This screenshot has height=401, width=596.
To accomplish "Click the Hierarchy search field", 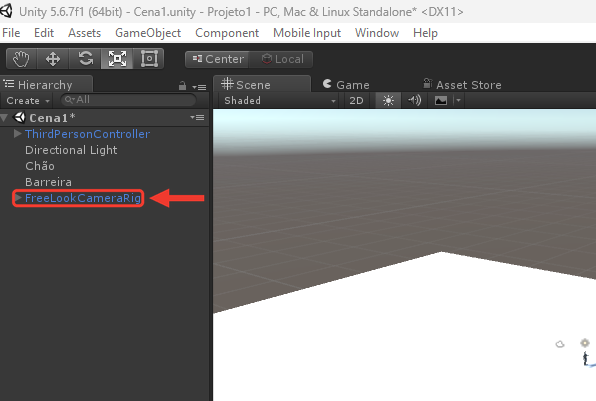I will (x=128, y=100).
